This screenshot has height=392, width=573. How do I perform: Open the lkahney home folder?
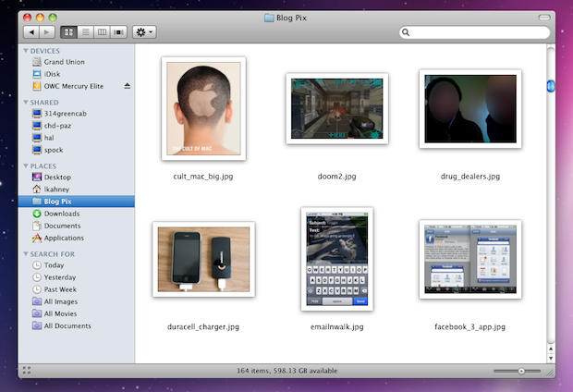[x=57, y=189]
